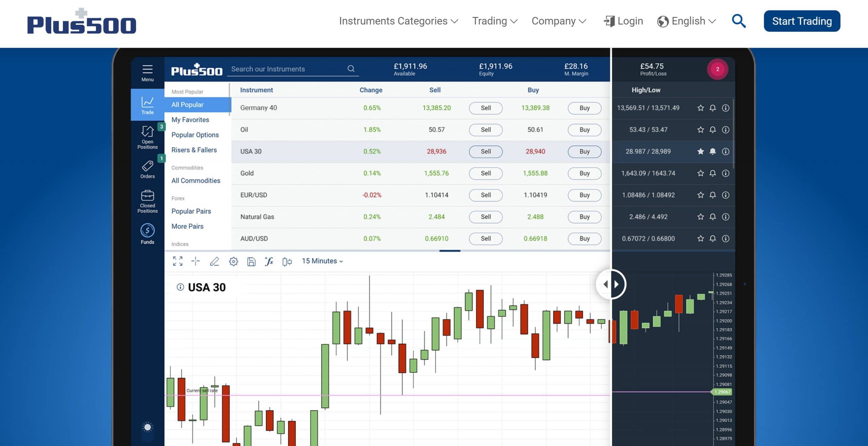Expand the Company menu
Screen dimensions: 868x446
(559, 21)
